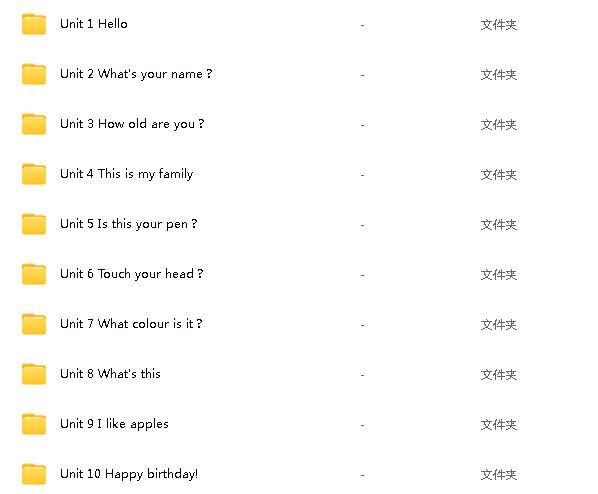
Task: Click the Unit 9 folder icon
Action: tap(34, 424)
